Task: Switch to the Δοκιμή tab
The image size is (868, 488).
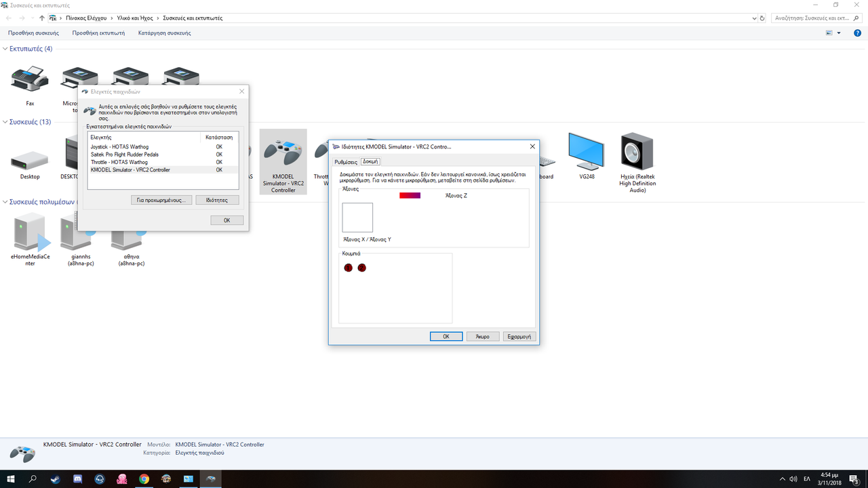Action: (x=370, y=161)
